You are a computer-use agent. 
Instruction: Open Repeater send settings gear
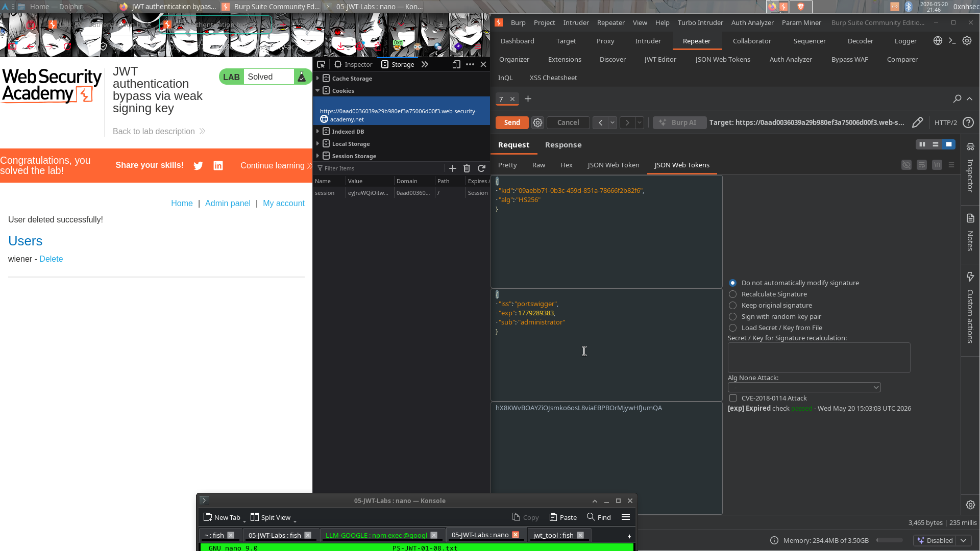coord(537,122)
